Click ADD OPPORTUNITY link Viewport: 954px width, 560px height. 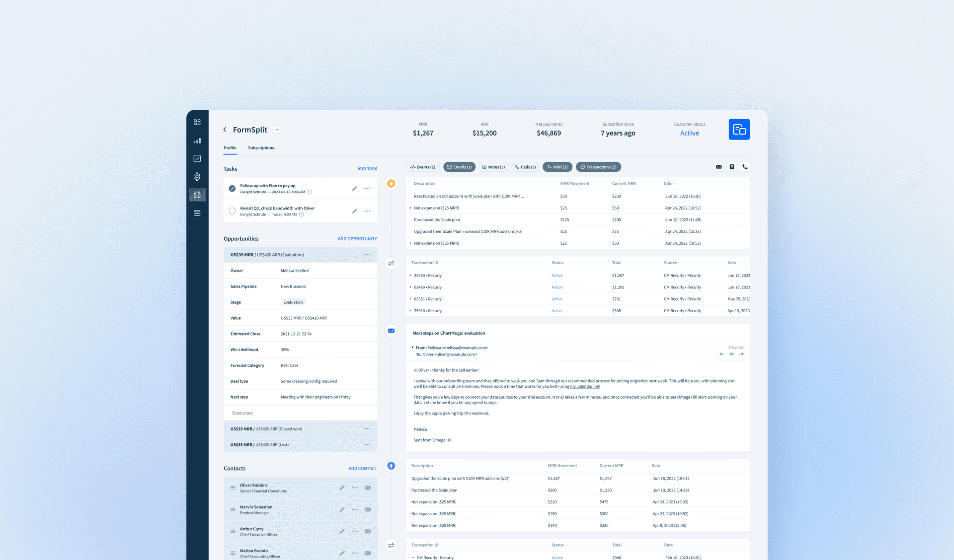pos(357,239)
